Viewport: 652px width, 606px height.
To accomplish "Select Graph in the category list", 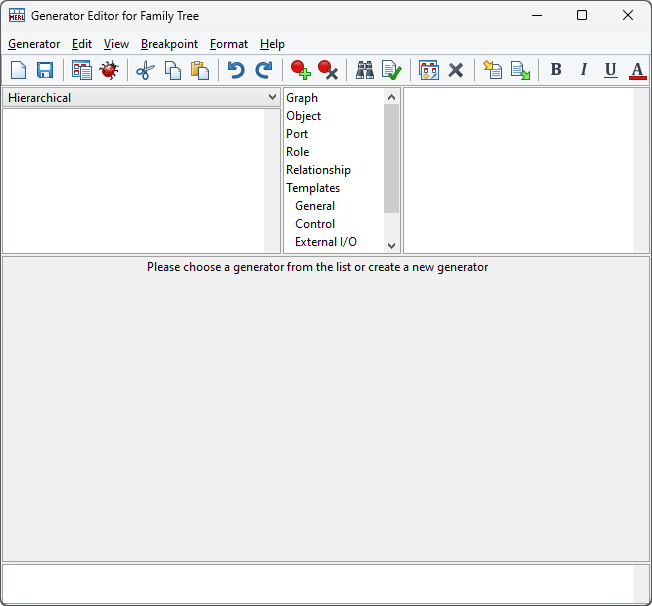I will pos(302,98).
